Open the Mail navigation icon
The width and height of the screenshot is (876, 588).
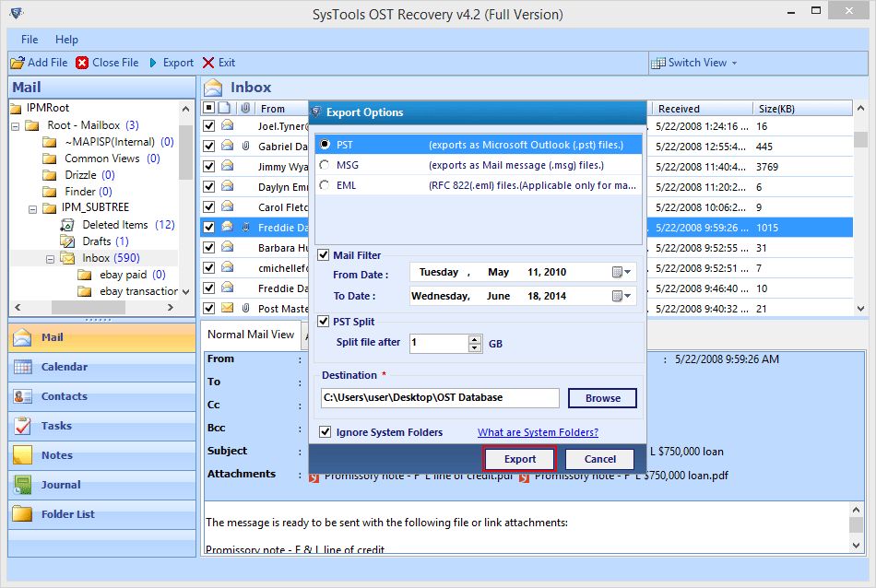[x=22, y=337]
